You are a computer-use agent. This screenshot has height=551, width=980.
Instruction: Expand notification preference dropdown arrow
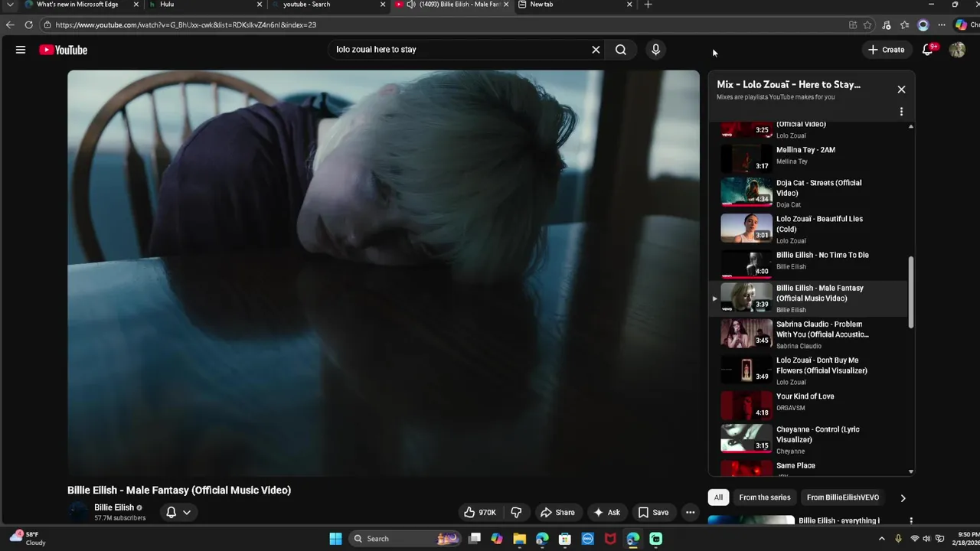pyautogui.click(x=187, y=513)
